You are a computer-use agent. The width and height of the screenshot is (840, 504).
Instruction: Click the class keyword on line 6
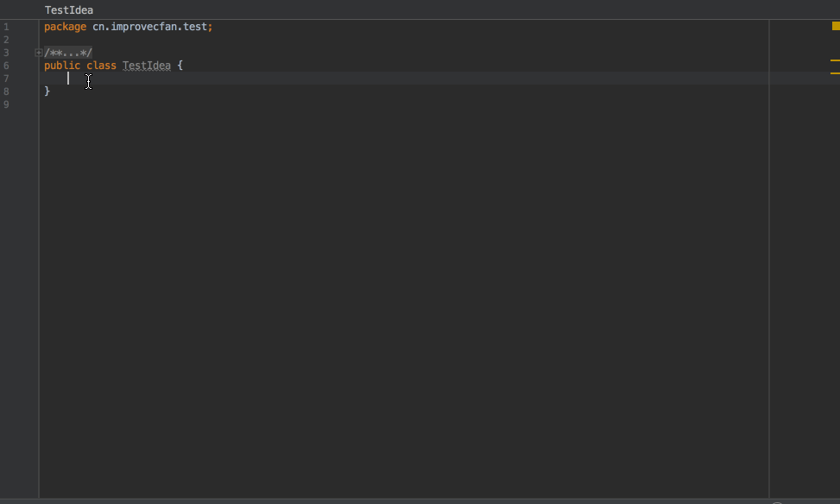[x=101, y=66]
